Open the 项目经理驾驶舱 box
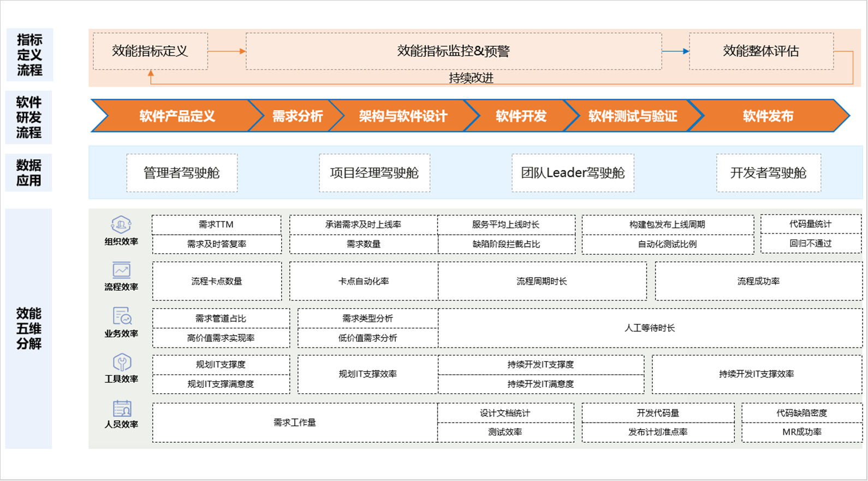 click(x=374, y=173)
